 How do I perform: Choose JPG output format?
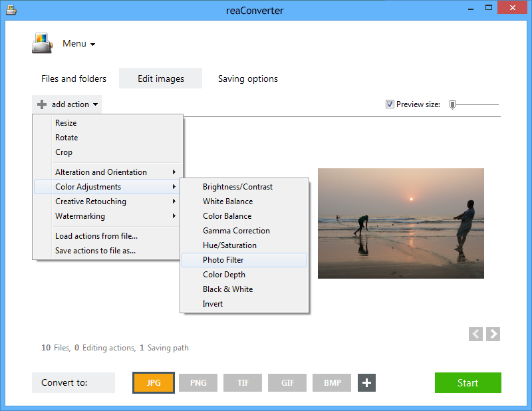coord(154,383)
